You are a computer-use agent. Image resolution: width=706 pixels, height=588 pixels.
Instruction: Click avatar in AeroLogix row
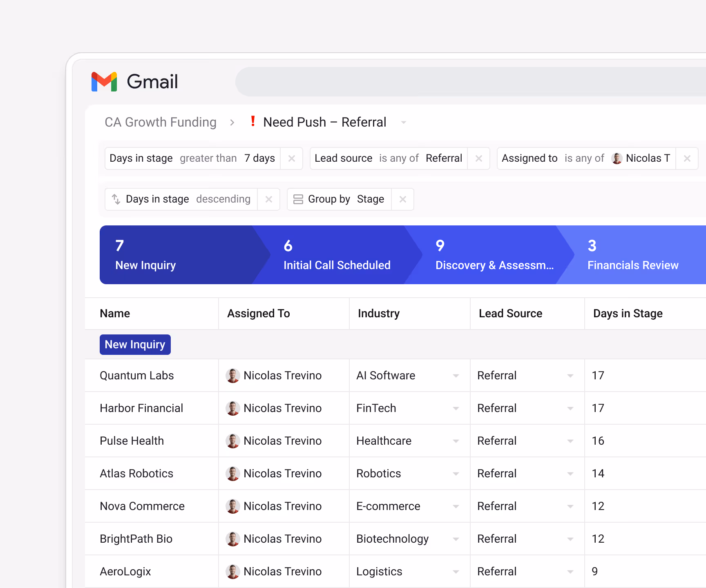pos(233,572)
